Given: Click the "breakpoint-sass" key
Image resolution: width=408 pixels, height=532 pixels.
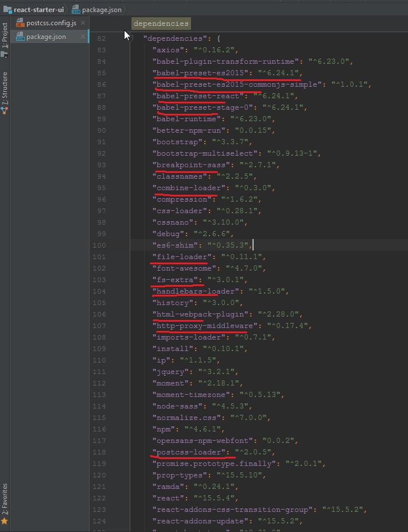Looking at the screenshot, I should [x=192, y=165].
